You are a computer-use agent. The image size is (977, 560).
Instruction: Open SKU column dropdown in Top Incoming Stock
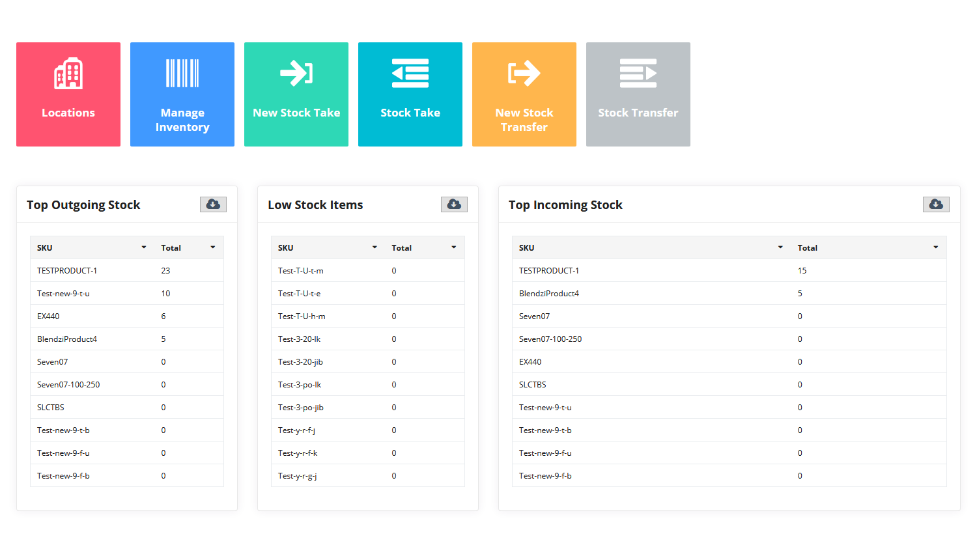pyautogui.click(x=780, y=247)
